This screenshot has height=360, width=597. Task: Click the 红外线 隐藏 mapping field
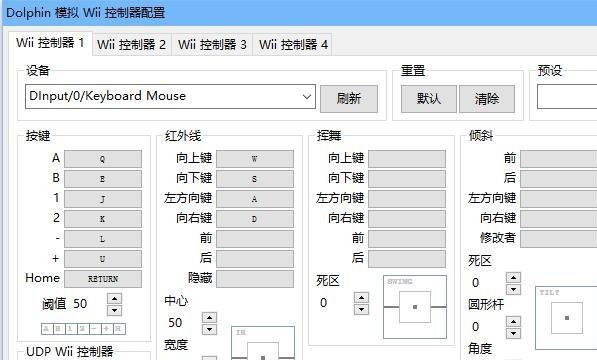click(x=255, y=279)
